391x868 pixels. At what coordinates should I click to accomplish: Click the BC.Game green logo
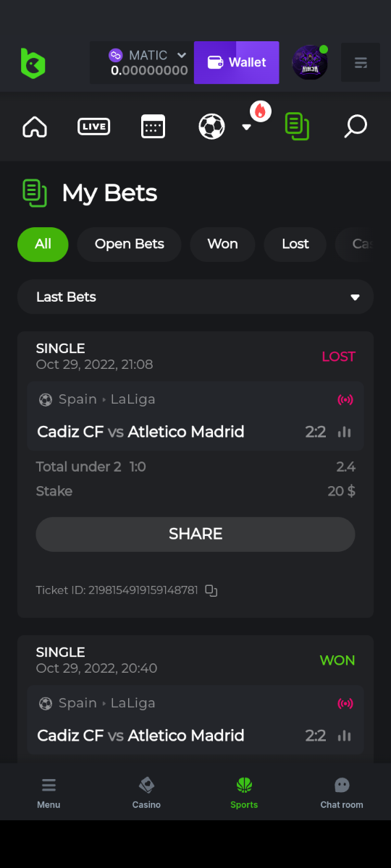[x=33, y=63]
